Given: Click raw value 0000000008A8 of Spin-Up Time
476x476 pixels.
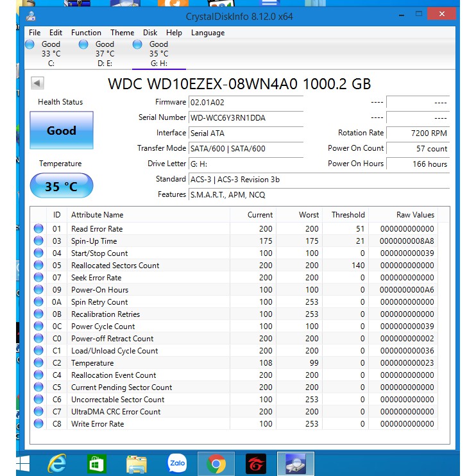Looking at the screenshot, I should (x=407, y=241).
